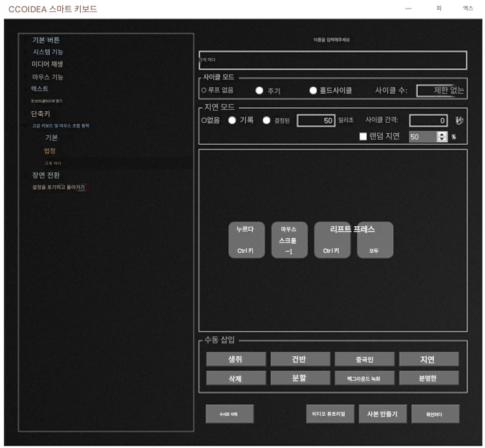Click the '건반' manual insert button

[300, 359]
